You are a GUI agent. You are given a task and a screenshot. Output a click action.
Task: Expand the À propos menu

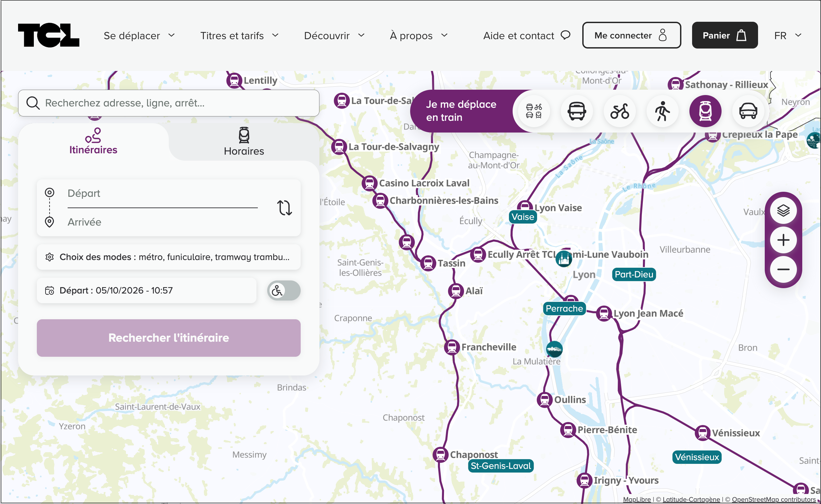click(419, 35)
